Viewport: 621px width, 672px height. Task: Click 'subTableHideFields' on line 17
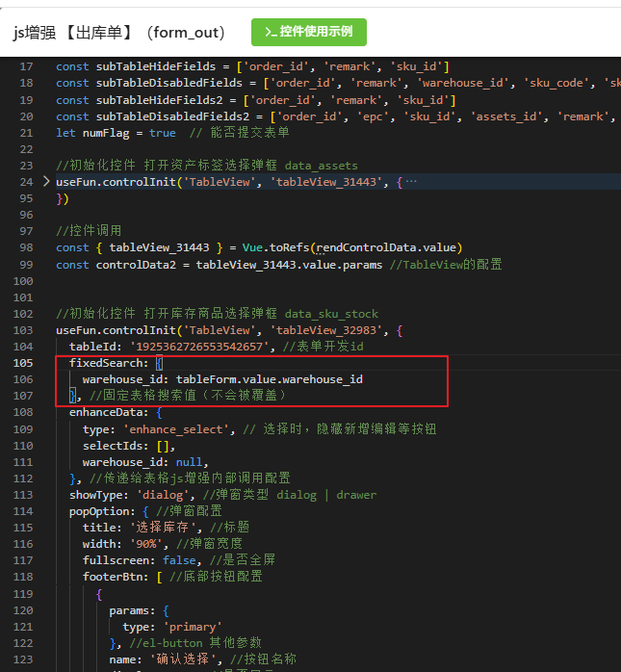(156, 66)
